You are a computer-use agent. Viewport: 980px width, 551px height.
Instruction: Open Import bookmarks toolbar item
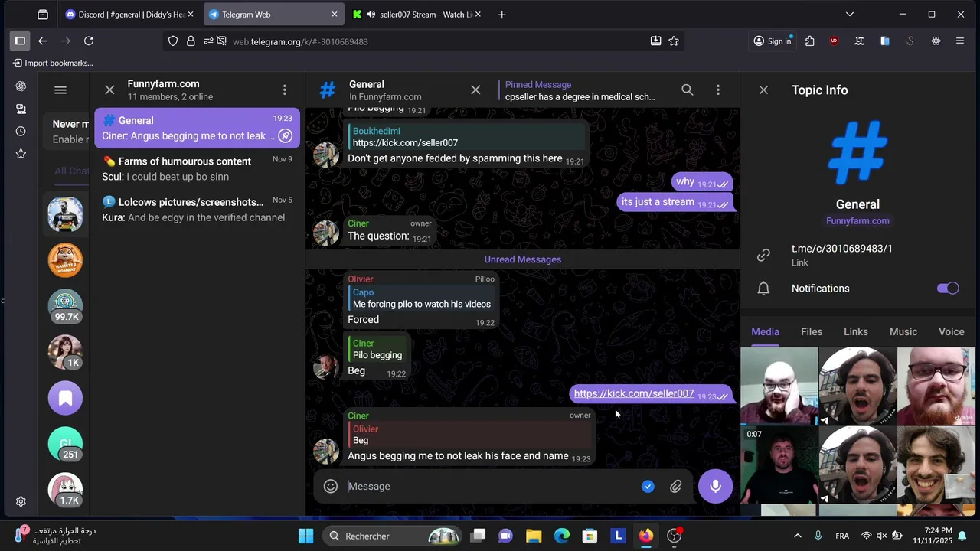tap(54, 63)
